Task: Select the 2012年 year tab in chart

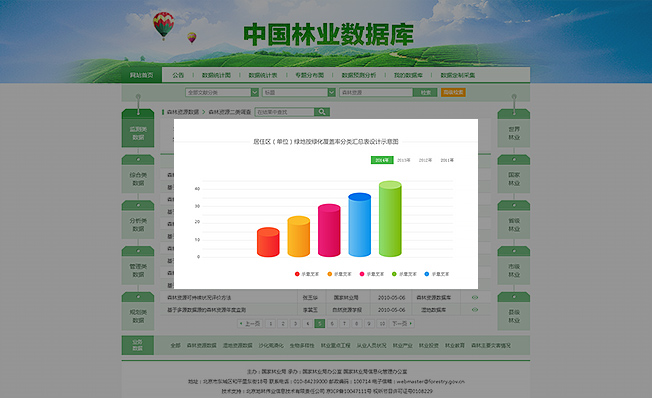Action: tap(425, 160)
